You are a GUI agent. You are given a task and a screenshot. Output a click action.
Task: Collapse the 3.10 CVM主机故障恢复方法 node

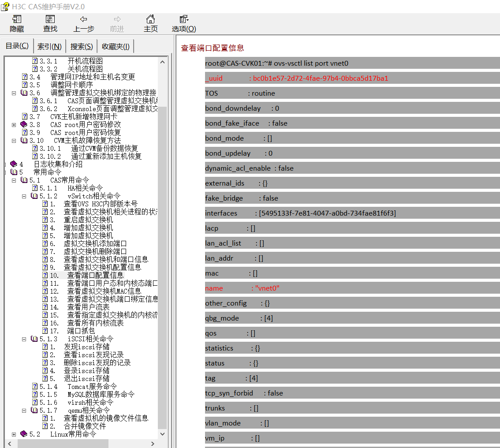14,141
